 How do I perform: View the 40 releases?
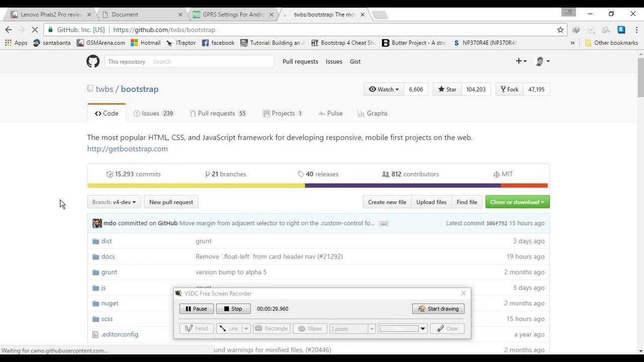tap(318, 174)
